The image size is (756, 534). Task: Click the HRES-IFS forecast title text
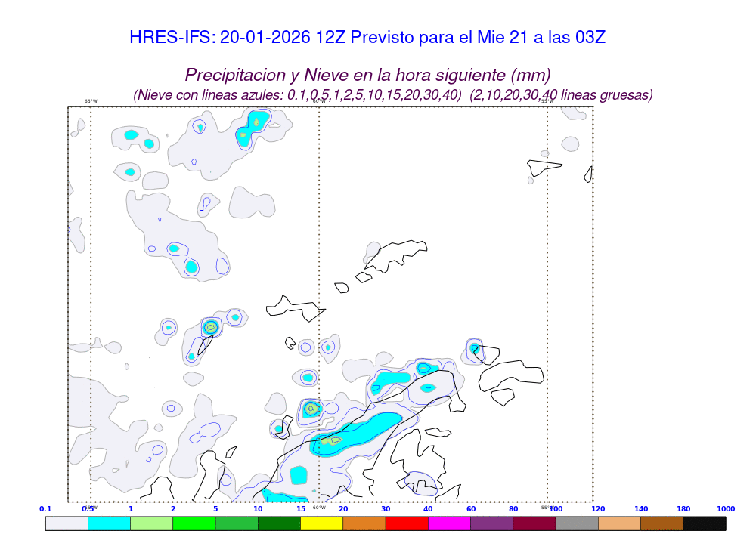[x=367, y=38]
